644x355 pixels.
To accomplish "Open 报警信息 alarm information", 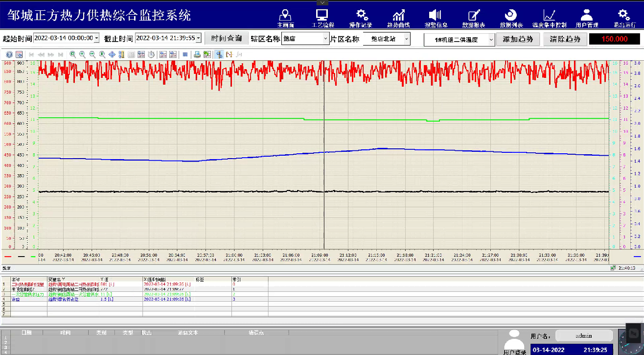I will 436,17.
